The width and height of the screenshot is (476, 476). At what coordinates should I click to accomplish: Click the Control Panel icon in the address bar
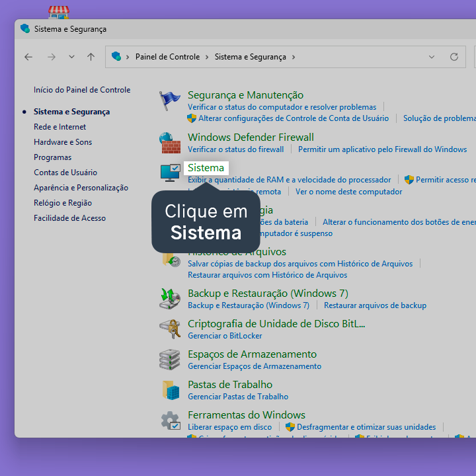pyautogui.click(x=116, y=56)
